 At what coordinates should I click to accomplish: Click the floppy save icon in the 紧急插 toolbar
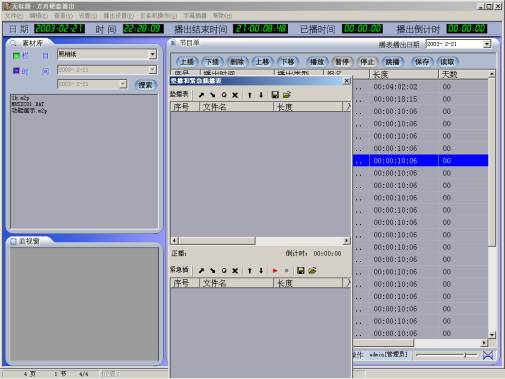click(x=301, y=271)
